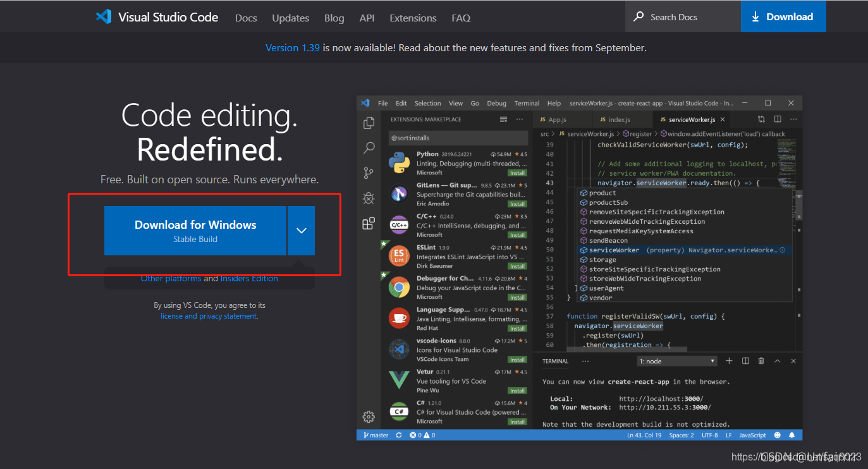
Task: Click the master branch in status bar
Action: 376,435
